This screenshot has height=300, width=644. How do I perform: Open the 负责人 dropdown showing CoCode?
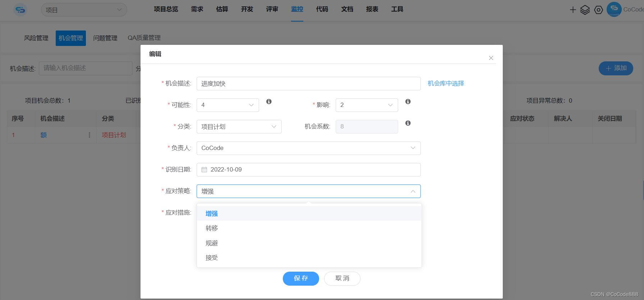(x=308, y=148)
